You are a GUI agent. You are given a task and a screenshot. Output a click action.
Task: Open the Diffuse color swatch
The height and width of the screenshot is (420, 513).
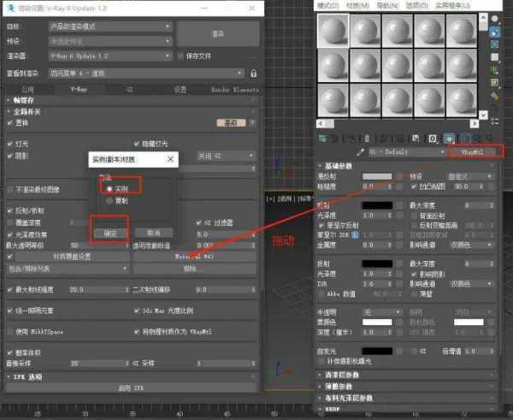point(377,176)
